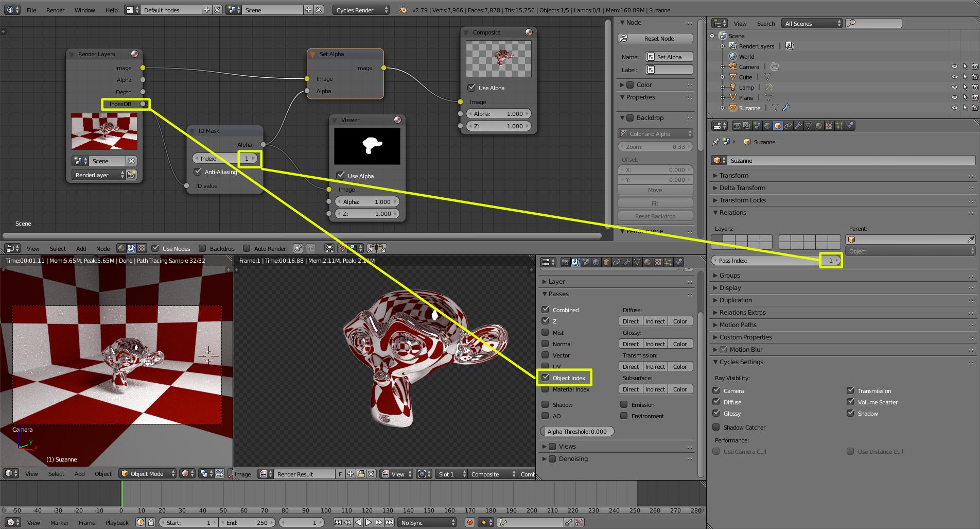Adjust the Composite node Alpha value slider
The height and width of the screenshot is (529, 980).
[499, 113]
